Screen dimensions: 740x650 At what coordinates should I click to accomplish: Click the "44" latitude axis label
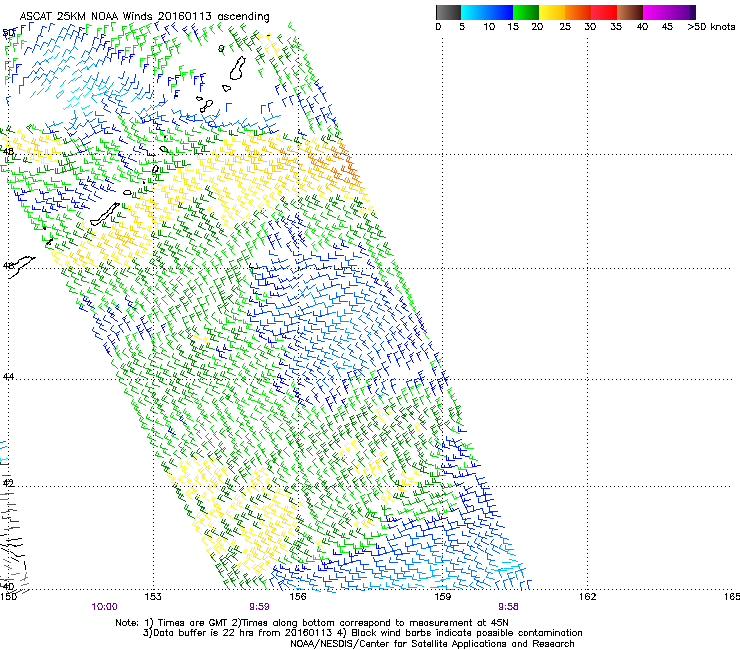(x=8, y=377)
